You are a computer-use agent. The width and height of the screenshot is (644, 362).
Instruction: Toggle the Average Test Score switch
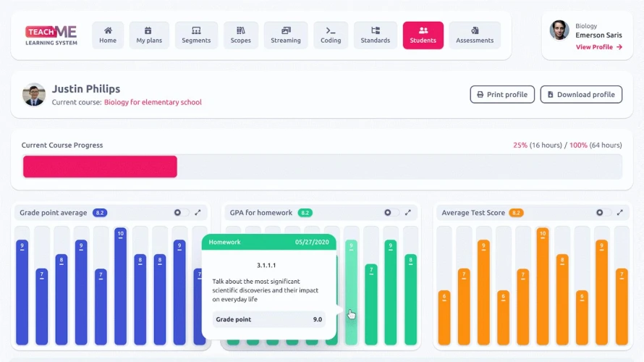(603, 212)
